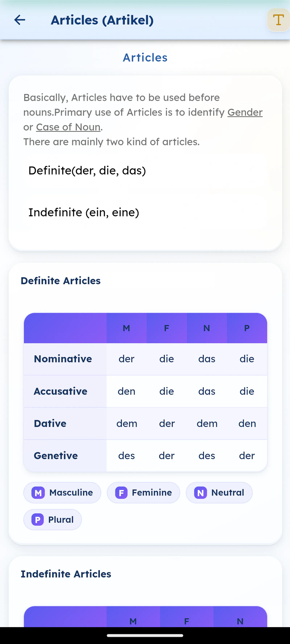
Task: Tap the purple F badge in legend
Action: coord(121,493)
